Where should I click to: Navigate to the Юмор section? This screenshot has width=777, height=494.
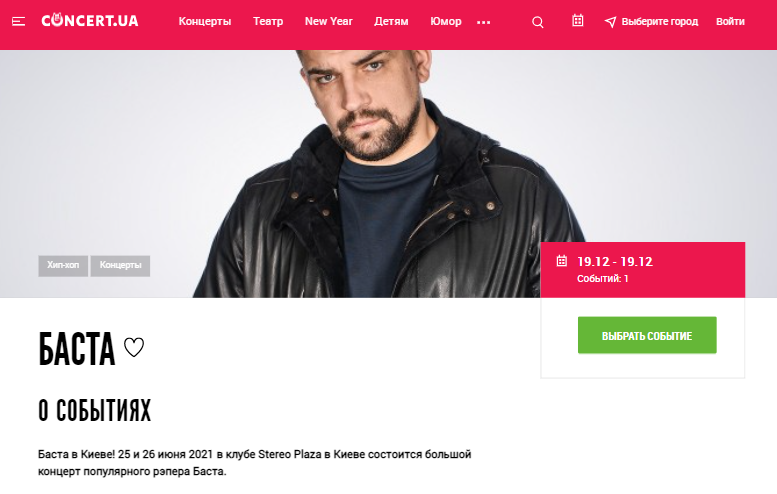pyautogui.click(x=446, y=22)
